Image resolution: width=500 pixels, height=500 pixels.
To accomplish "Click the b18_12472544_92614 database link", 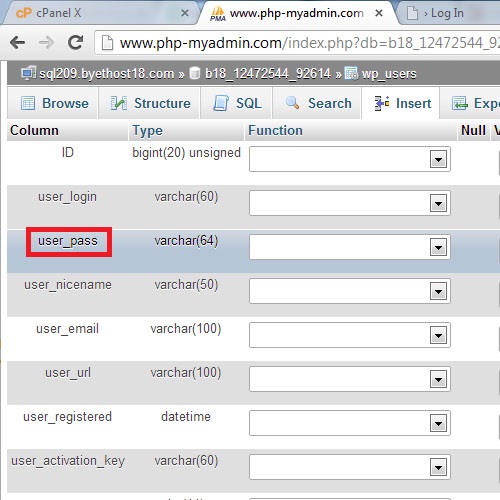I will pos(268,74).
